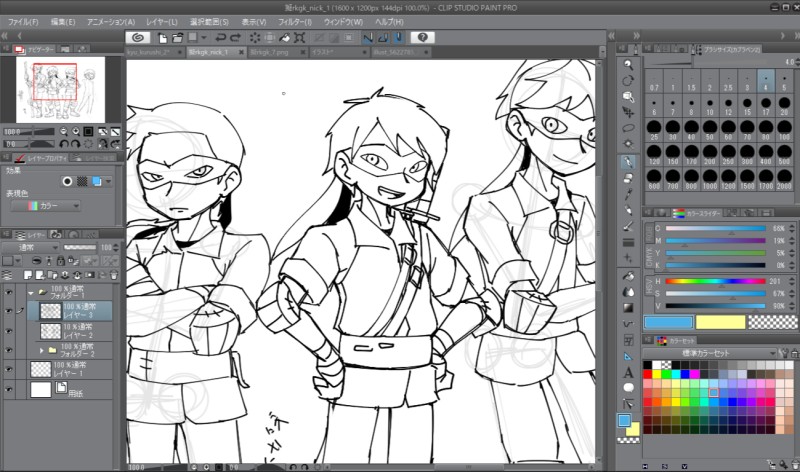Select brush size 4 preset
The width and height of the screenshot is (800, 472).
pyautogui.click(x=765, y=81)
